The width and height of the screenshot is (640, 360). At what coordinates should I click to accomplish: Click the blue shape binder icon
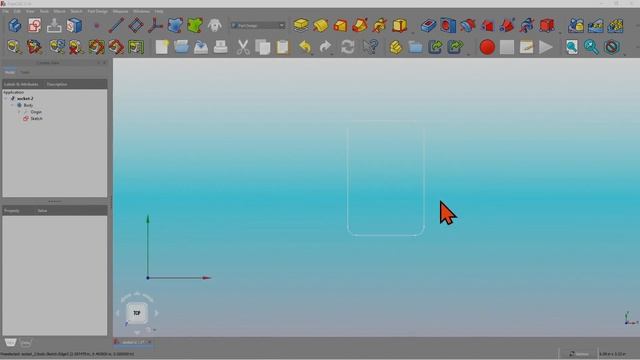[175, 25]
